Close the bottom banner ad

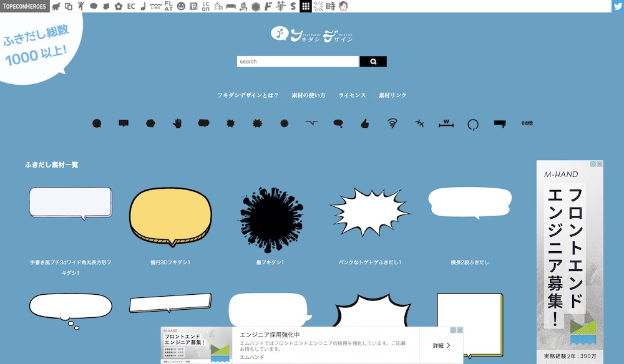pyautogui.click(x=460, y=330)
